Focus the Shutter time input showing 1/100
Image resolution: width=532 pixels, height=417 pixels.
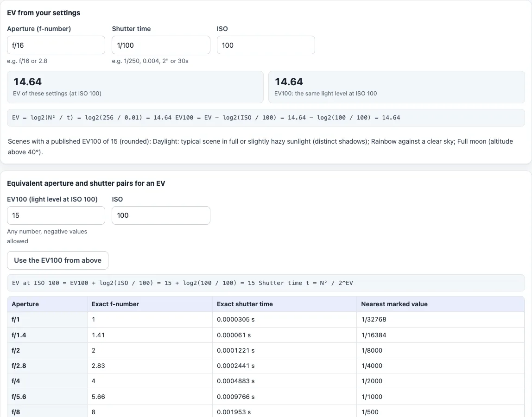161,45
